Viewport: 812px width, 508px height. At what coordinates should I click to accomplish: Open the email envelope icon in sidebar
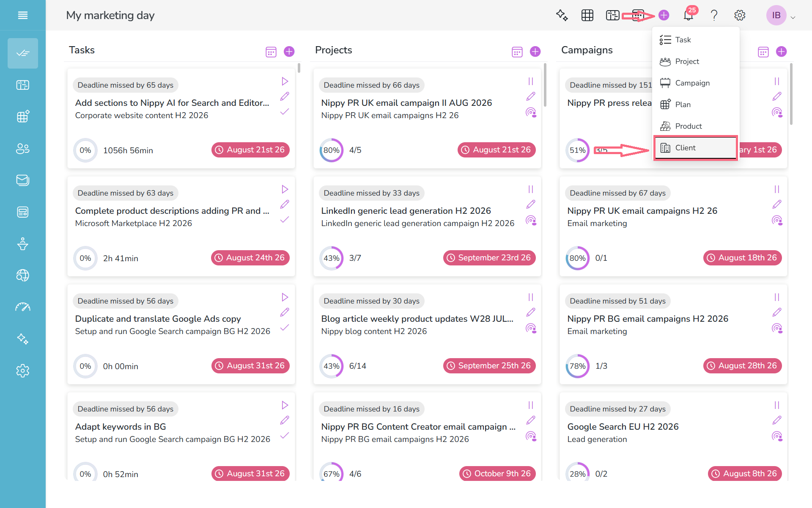click(x=23, y=180)
